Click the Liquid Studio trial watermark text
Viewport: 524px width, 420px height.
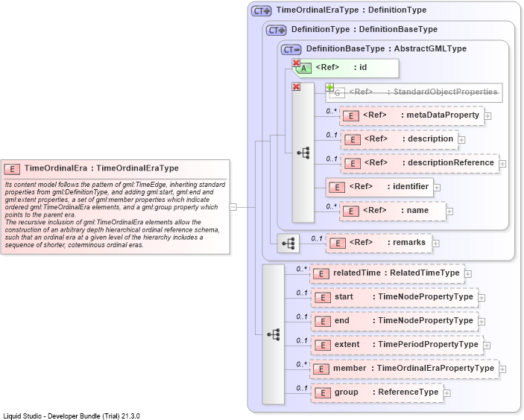pos(72,416)
